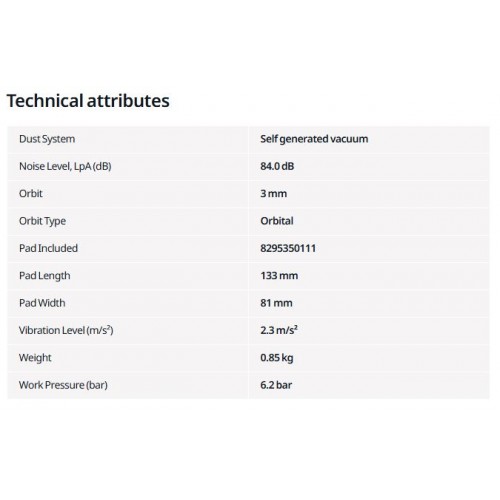Click the 3 mm orbit value
This screenshot has height=500, width=500.
click(x=273, y=194)
